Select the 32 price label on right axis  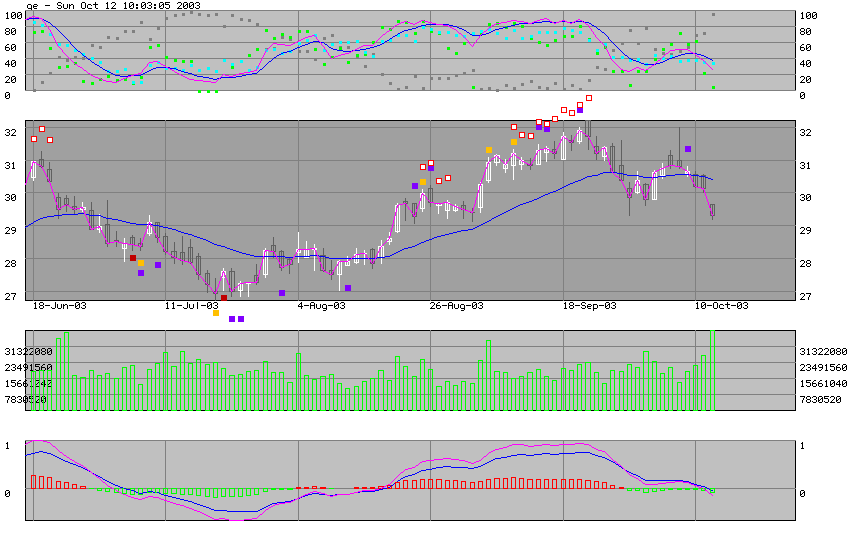coord(808,132)
